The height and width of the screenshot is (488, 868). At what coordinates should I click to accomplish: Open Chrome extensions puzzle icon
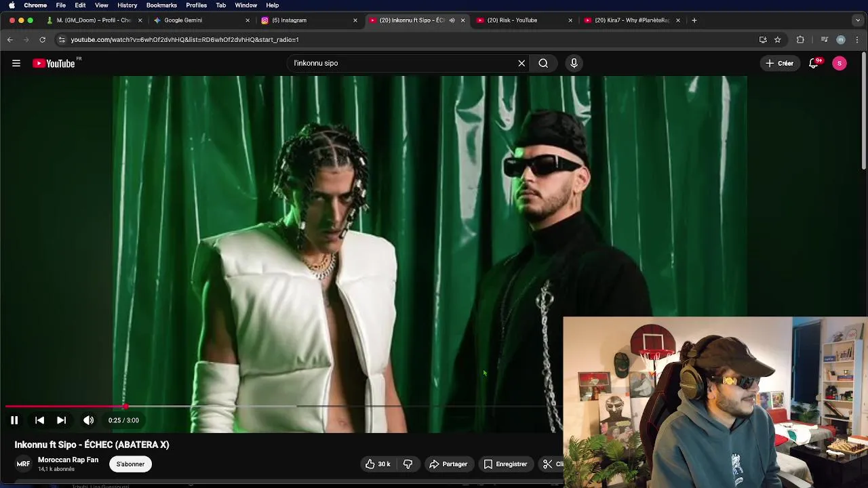800,40
